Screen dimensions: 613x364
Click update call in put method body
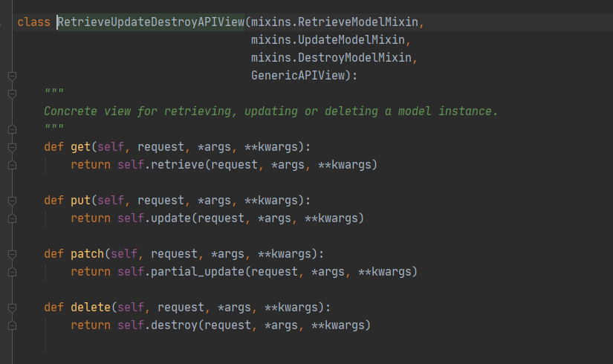(171, 218)
